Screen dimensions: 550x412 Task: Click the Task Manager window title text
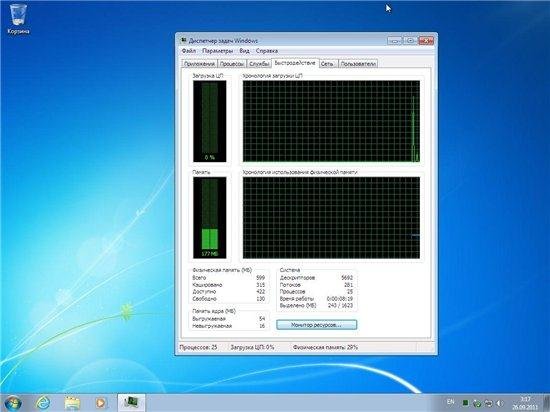pos(223,41)
